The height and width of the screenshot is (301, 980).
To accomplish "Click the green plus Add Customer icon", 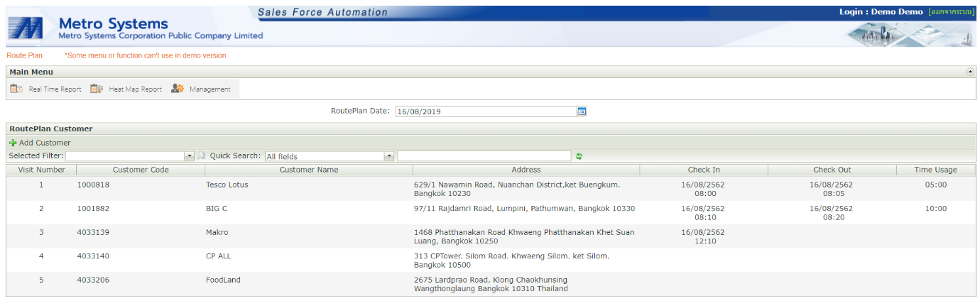I will coord(13,143).
